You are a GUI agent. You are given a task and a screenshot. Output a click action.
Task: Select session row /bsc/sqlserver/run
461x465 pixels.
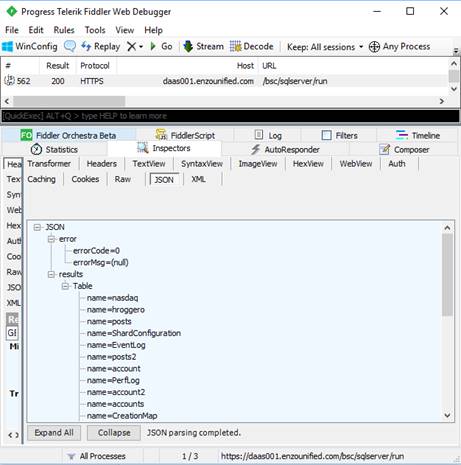click(x=225, y=81)
